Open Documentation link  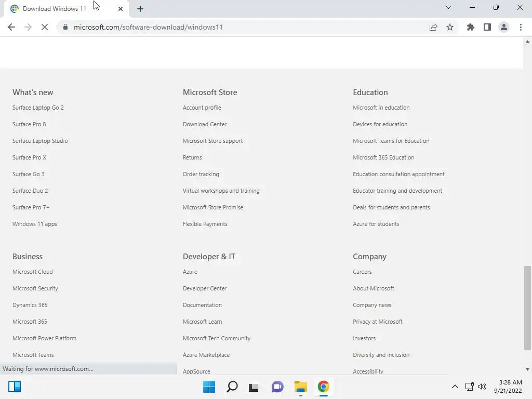(202, 305)
